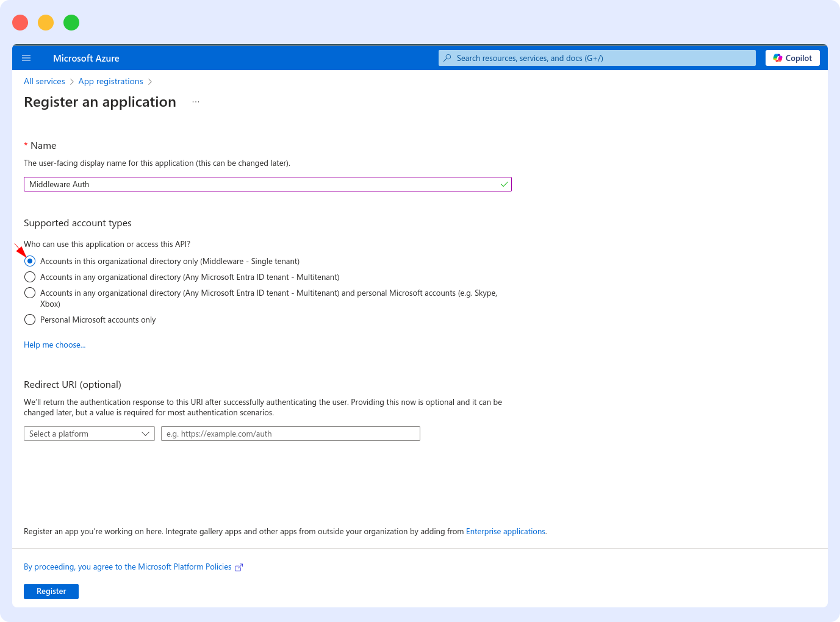Choose Personal Microsoft accounts only

[29, 319]
